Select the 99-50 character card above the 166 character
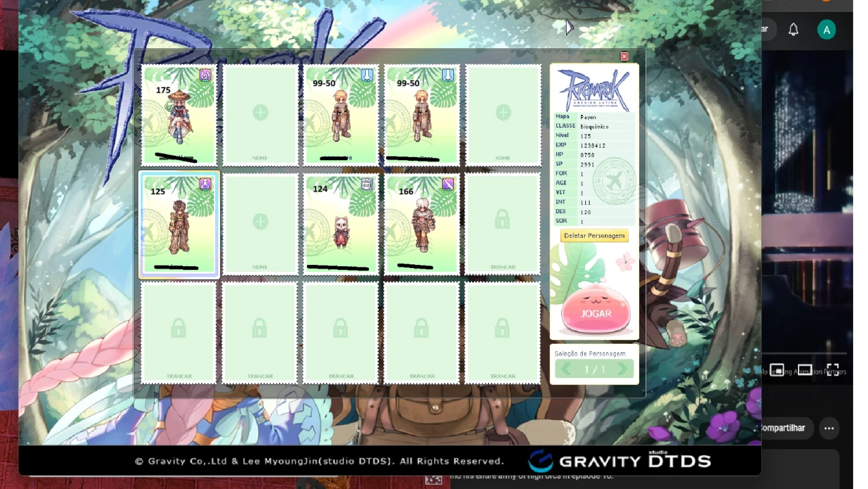 click(x=422, y=115)
